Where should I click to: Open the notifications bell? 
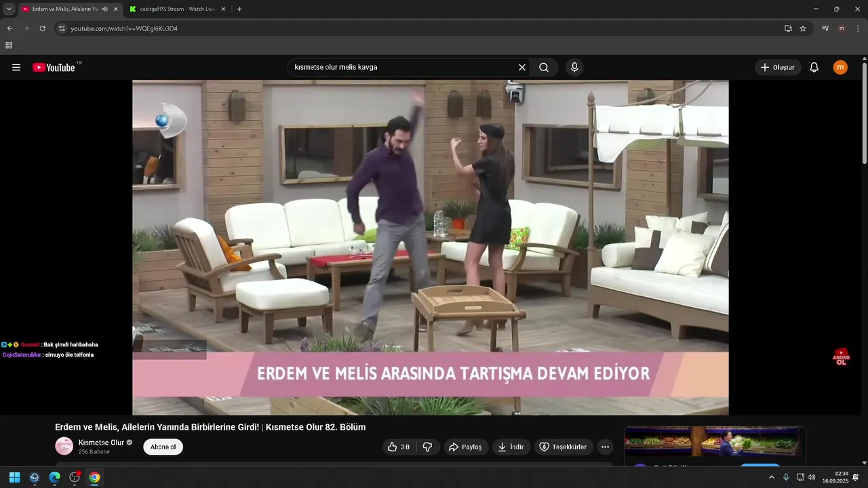(814, 67)
